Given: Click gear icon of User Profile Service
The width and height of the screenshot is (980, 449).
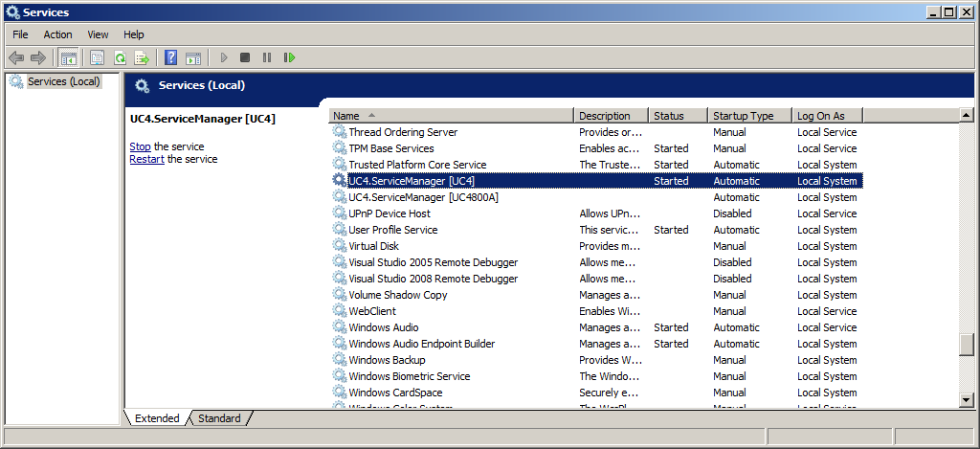Looking at the screenshot, I should 340,230.
